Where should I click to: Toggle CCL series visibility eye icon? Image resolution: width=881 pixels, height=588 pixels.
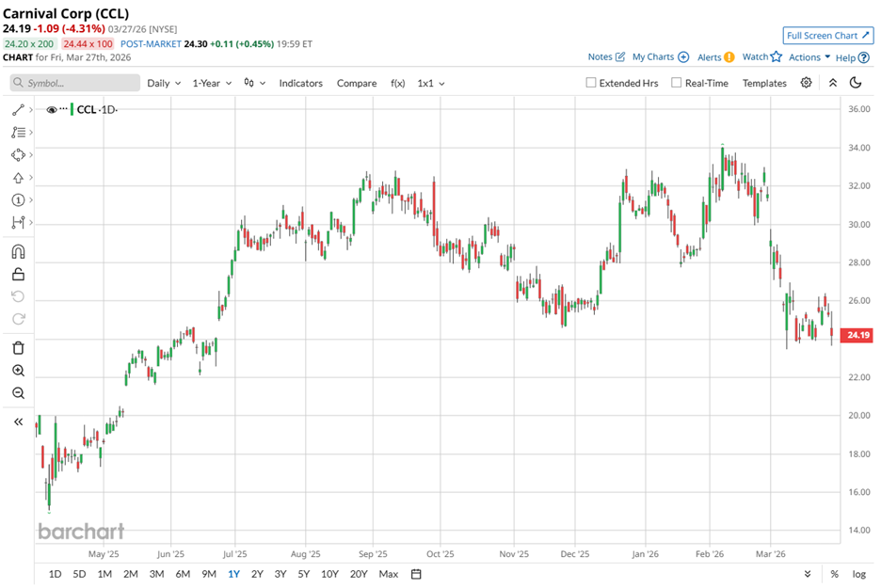click(x=52, y=110)
